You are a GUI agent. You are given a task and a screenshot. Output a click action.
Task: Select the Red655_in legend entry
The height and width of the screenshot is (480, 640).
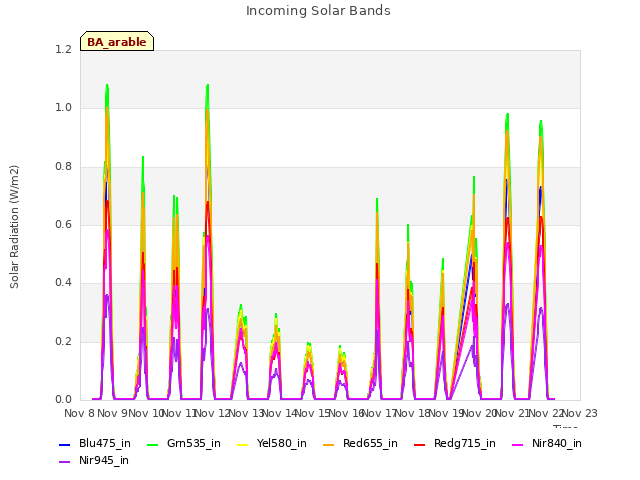[x=360, y=443]
